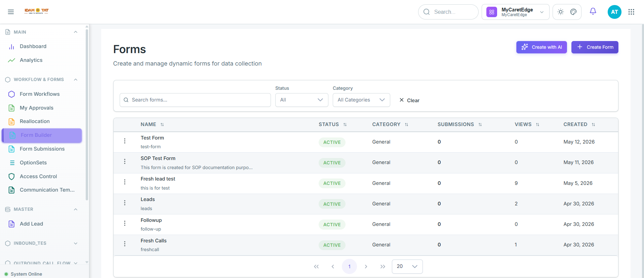Open the color palette theme icon
The height and width of the screenshot is (278, 644).
tap(573, 12)
